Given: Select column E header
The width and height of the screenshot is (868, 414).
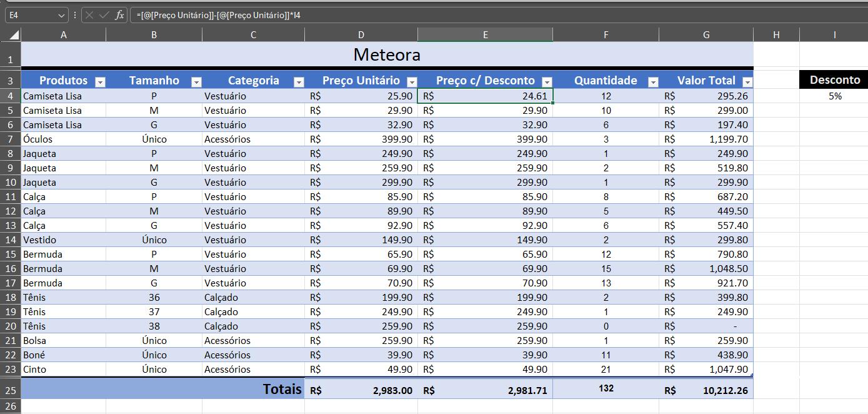Looking at the screenshot, I should (x=485, y=34).
